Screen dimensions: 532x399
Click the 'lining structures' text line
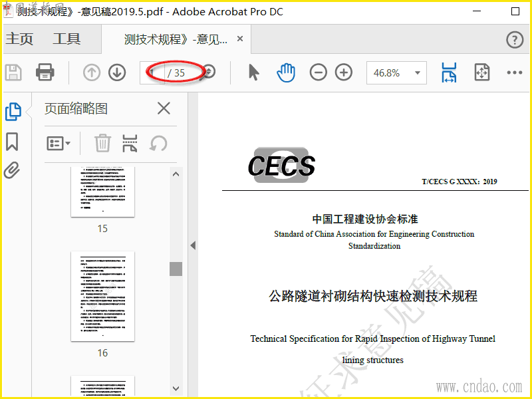(373, 360)
